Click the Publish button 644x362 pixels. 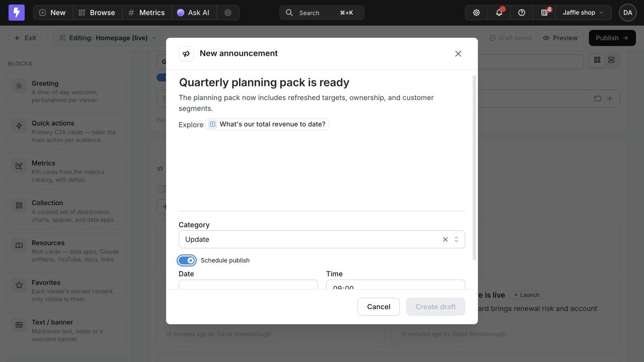[x=612, y=38]
